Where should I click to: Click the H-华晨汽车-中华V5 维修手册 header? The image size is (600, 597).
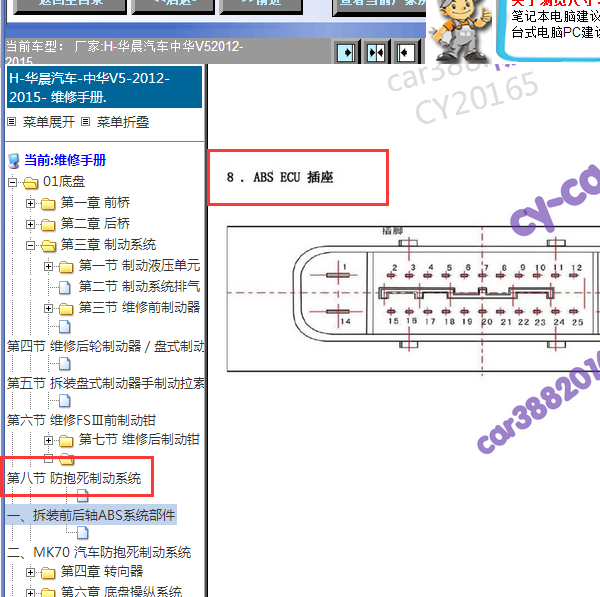pyautogui.click(x=104, y=87)
